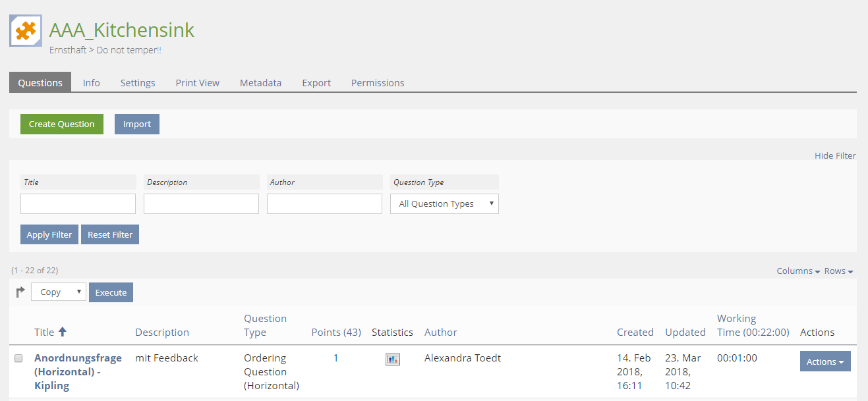Open the Print View tab
Image resolution: width=868 pixels, height=401 pixels.
click(x=197, y=83)
